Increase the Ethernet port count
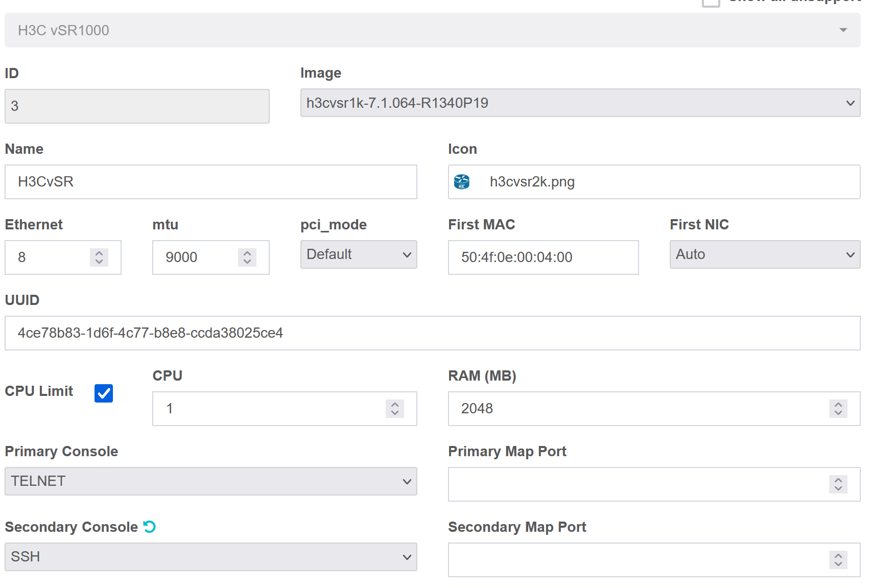This screenshot has width=871, height=588. pos(99,253)
